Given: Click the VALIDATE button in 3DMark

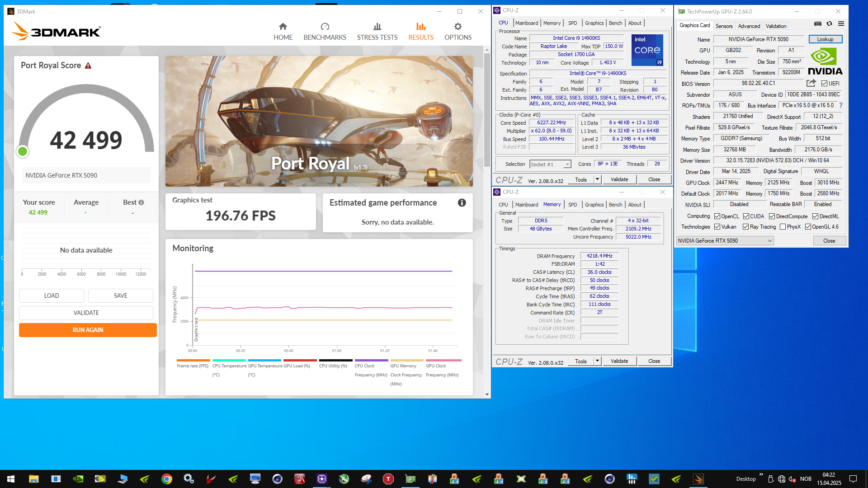Looking at the screenshot, I should (x=86, y=313).
